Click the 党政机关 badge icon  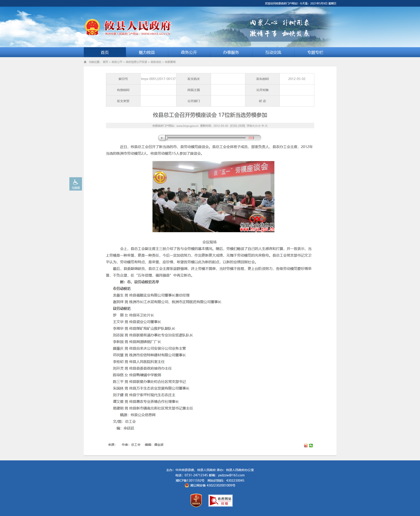point(196,500)
